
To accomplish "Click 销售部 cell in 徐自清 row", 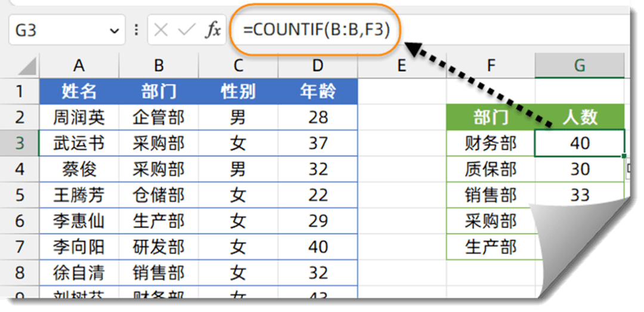I will pos(159,273).
